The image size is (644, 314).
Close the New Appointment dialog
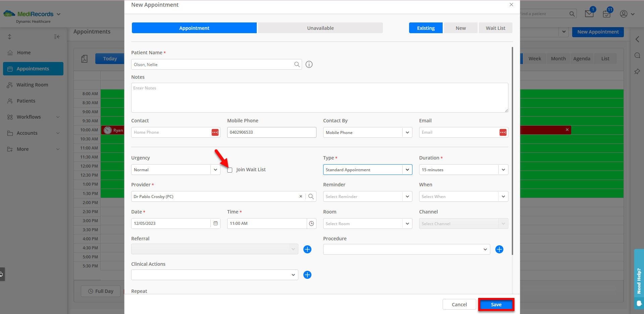(x=511, y=5)
